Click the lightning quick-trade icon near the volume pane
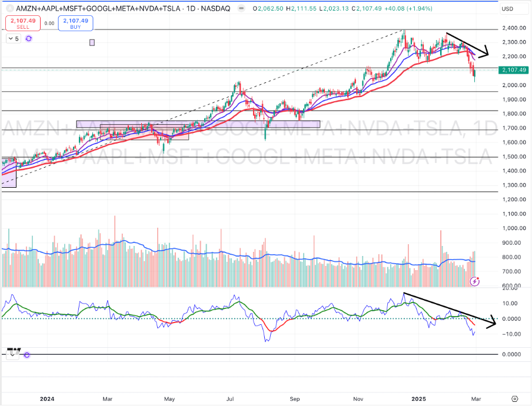The width and height of the screenshot is (532, 406). click(474, 281)
